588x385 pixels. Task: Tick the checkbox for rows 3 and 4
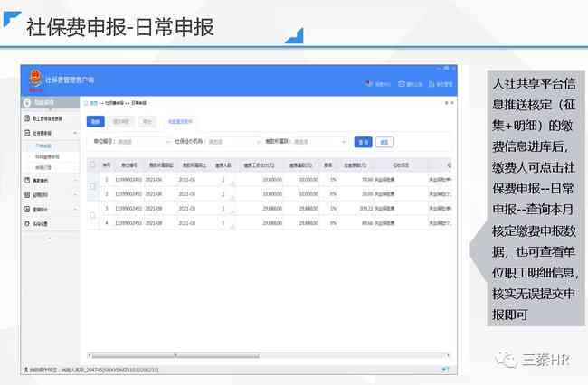92,215
